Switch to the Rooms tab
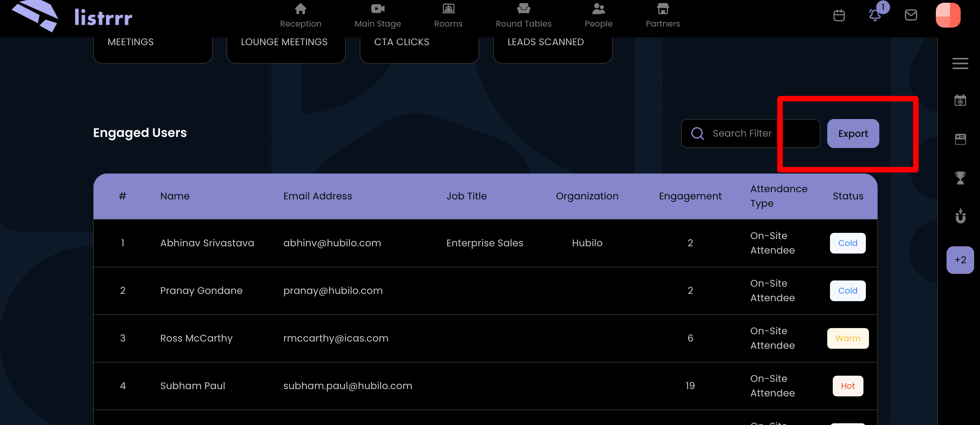 448,16
